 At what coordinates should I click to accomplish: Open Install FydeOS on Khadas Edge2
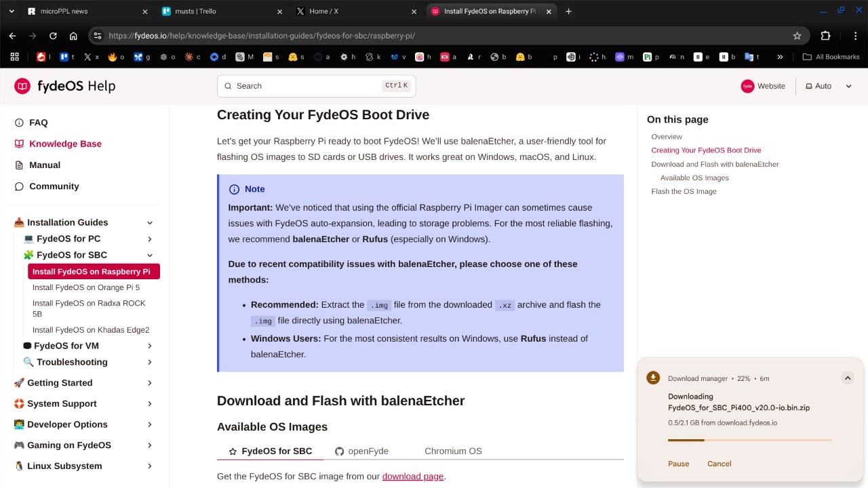(x=91, y=330)
